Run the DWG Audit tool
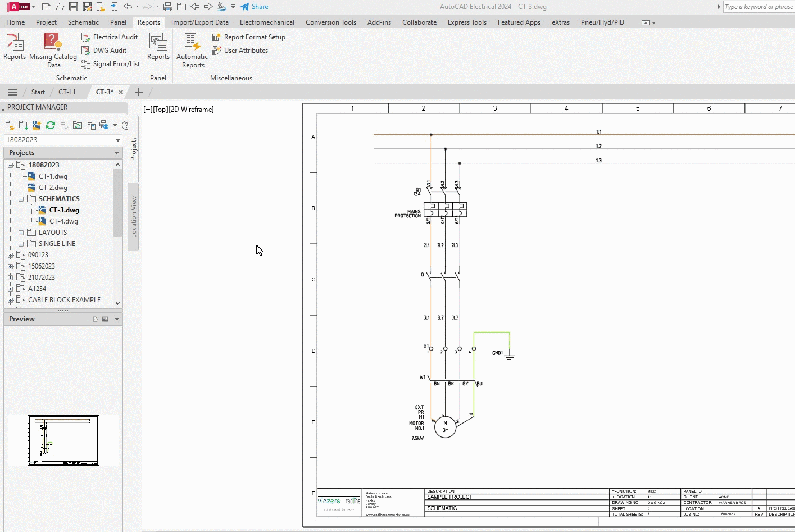 [x=104, y=51]
